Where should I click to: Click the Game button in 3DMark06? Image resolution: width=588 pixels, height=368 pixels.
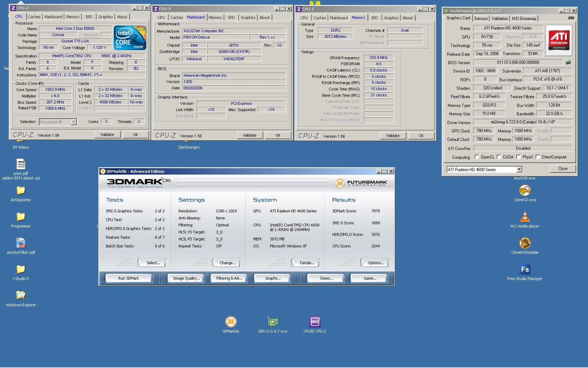(x=370, y=278)
